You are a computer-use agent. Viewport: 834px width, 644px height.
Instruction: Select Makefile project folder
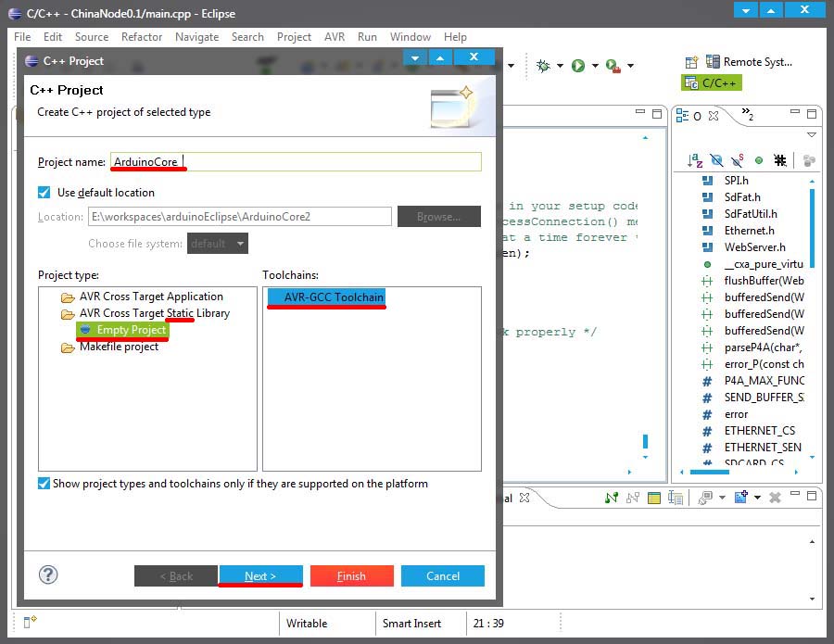110,347
